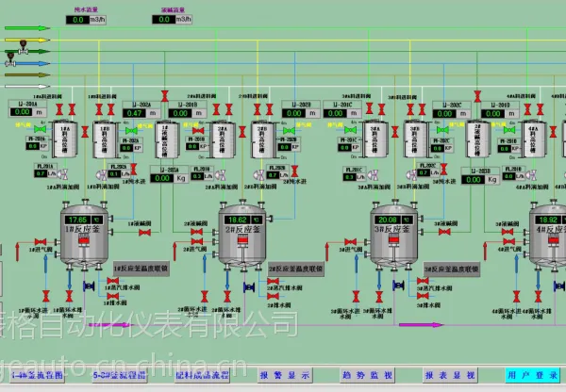
Task: Click the 1#循环水排水阀 valve
Action: click(x=69, y=296)
